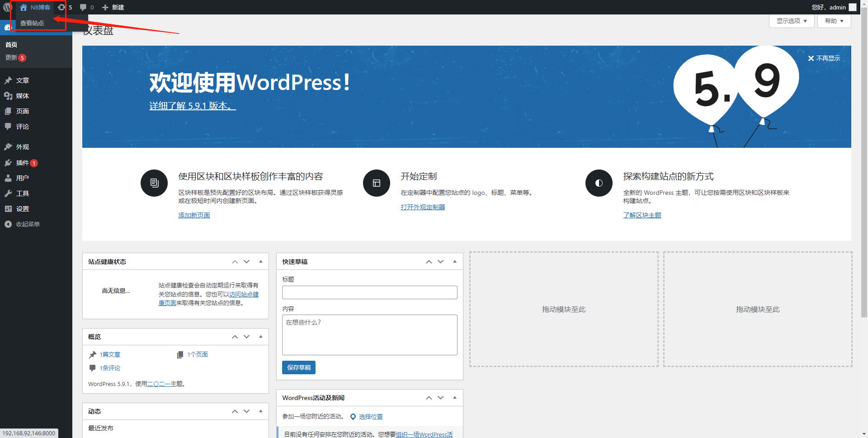The width and height of the screenshot is (868, 438).
Task: Move 概览 widget up
Action: coord(235,337)
